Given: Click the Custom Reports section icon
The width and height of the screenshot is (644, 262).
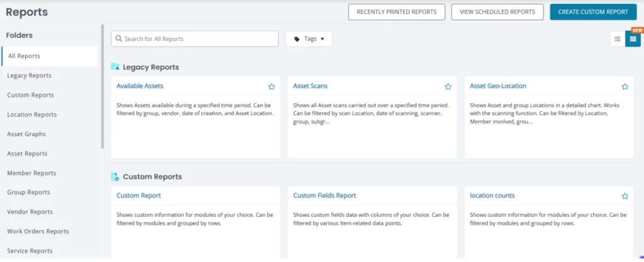Looking at the screenshot, I should [116, 177].
